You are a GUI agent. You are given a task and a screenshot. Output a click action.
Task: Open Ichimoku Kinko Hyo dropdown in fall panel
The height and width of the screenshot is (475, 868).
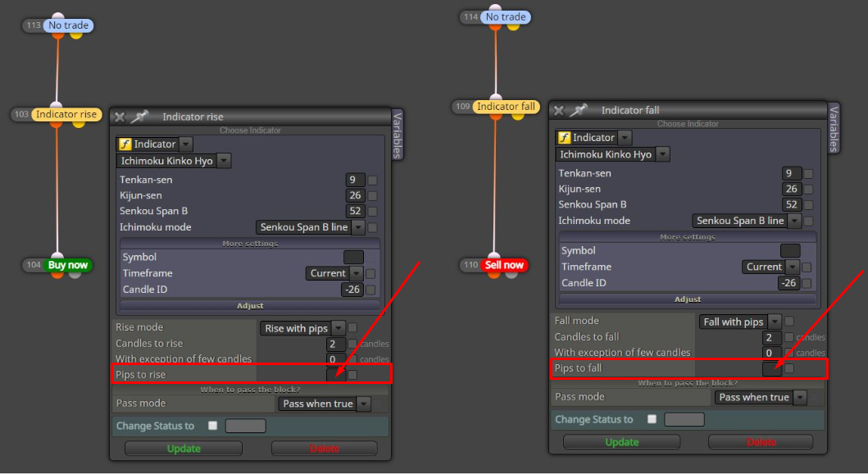click(x=662, y=154)
